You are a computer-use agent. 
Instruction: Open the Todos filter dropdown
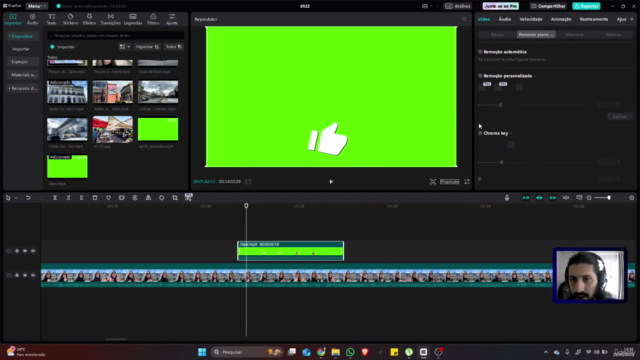(173, 47)
